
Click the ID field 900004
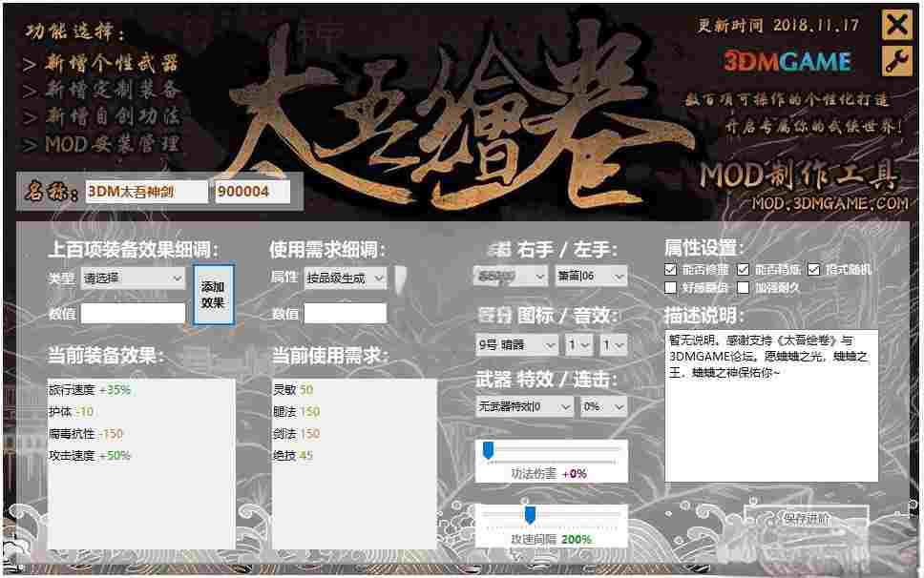click(x=252, y=192)
